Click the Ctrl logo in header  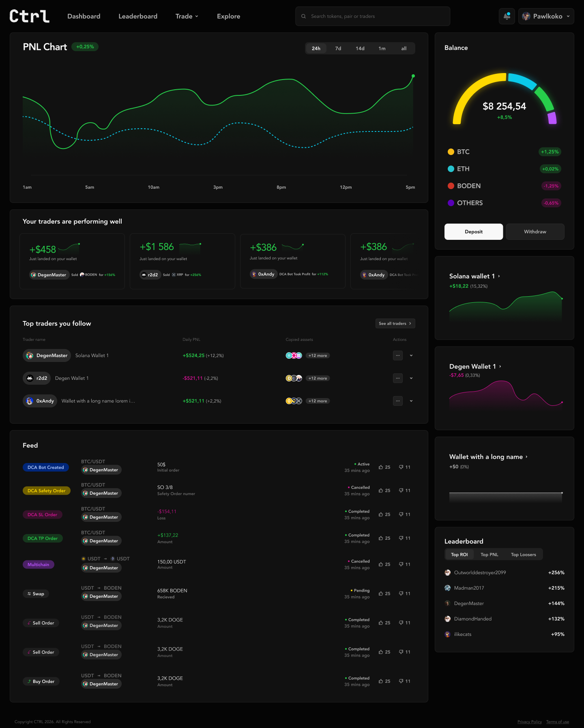29,16
